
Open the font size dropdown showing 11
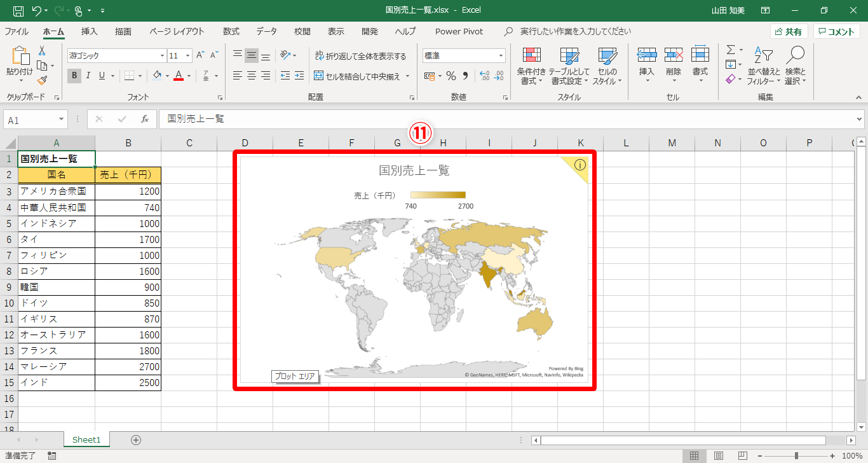click(189, 56)
